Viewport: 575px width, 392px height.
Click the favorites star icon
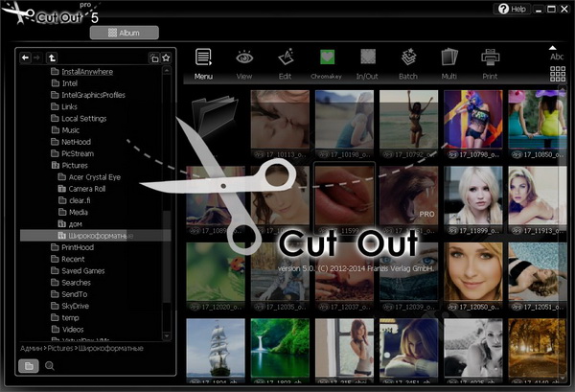tap(167, 58)
